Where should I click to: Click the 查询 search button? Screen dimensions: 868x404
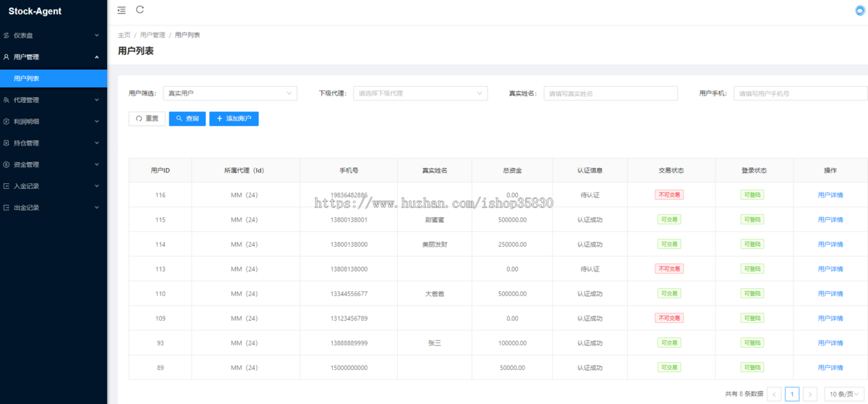(x=187, y=119)
